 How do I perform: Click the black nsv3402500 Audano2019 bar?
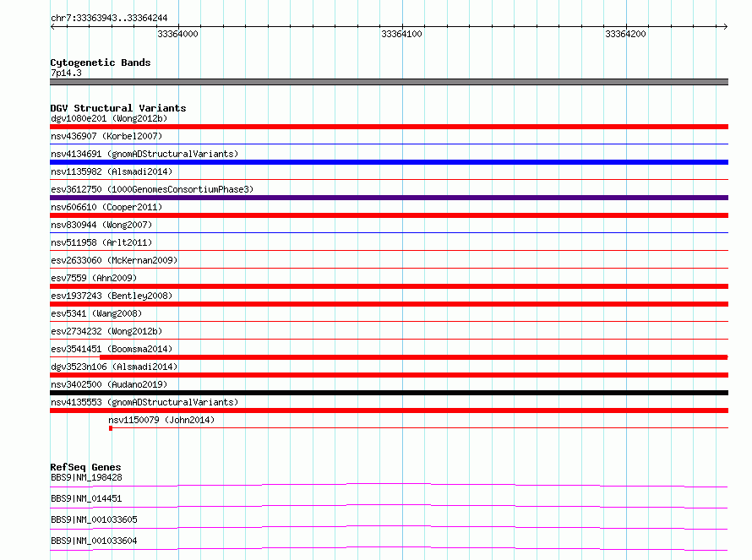coord(389,393)
